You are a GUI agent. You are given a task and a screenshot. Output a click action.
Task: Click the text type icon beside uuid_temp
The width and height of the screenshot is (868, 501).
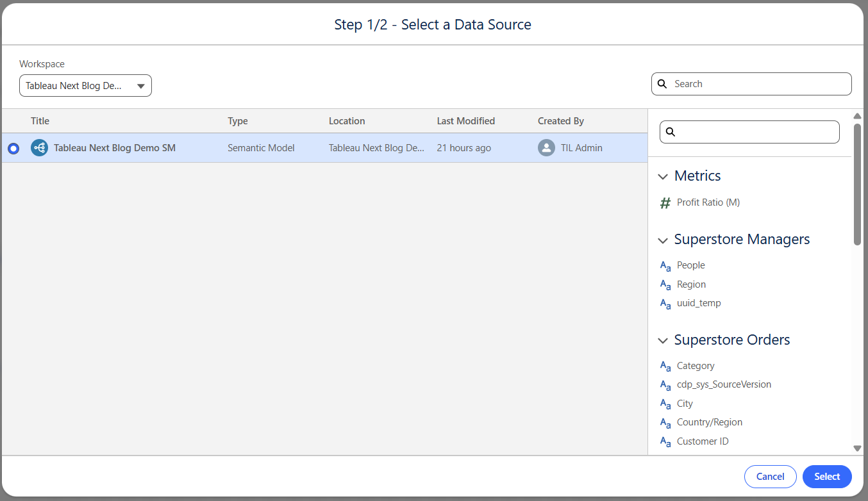665,304
